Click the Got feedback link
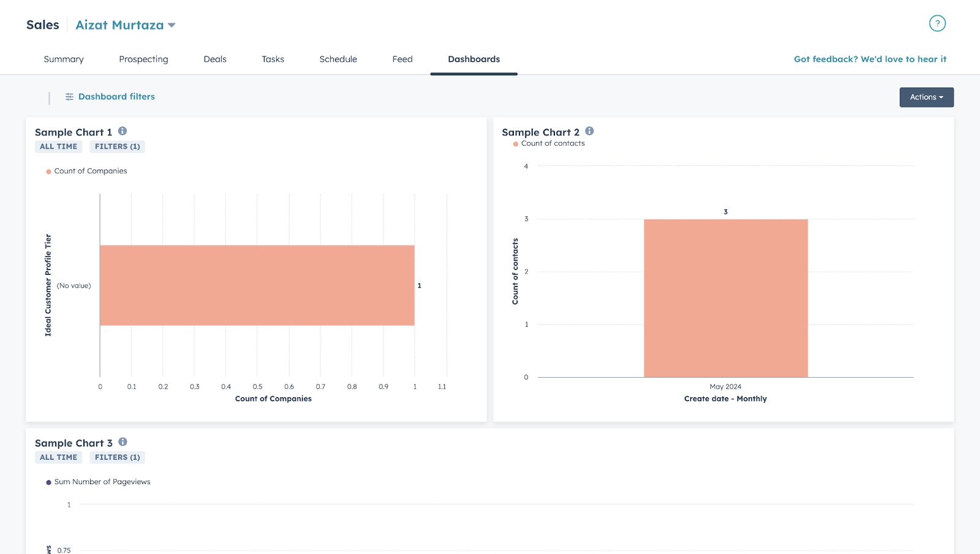This screenshot has height=554, width=980. 870,59
